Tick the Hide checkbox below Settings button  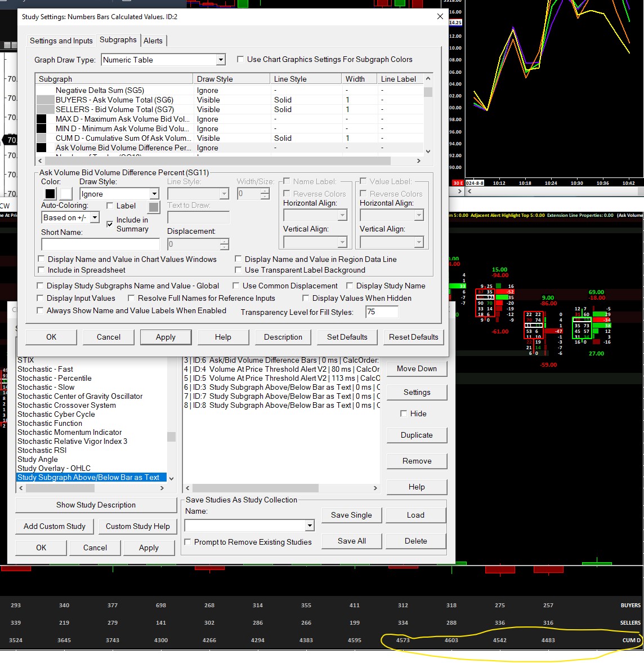coord(404,413)
